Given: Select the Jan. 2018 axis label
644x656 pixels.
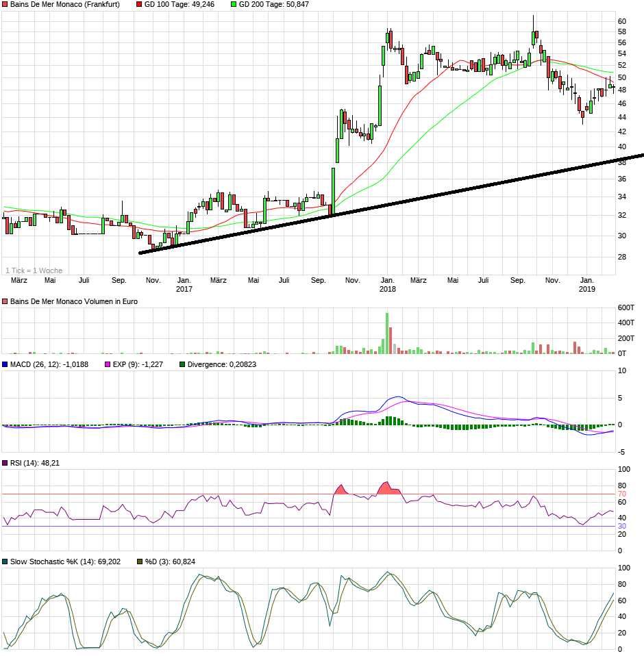Looking at the screenshot, I should 388,285.
